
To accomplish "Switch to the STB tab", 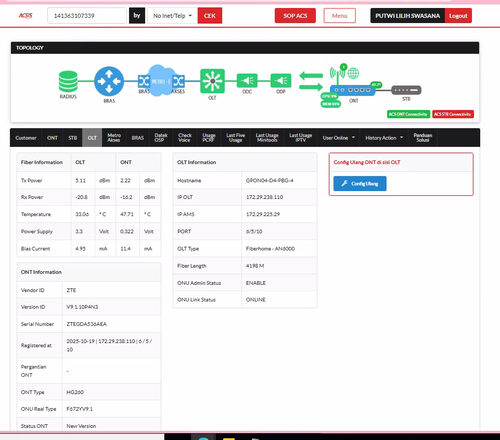I will click(x=73, y=138).
